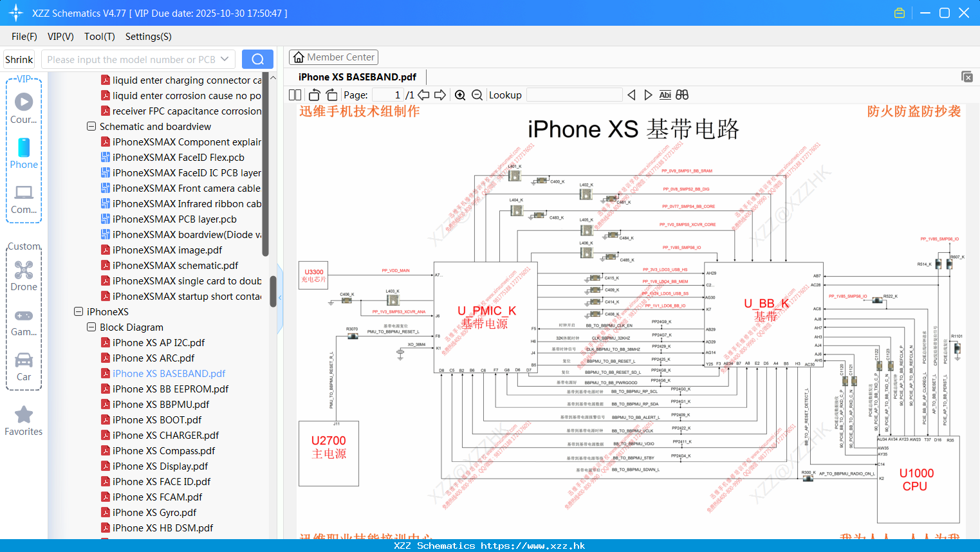980x552 pixels.
Task: Open Favorites in the sidebar
Action: 24,421
